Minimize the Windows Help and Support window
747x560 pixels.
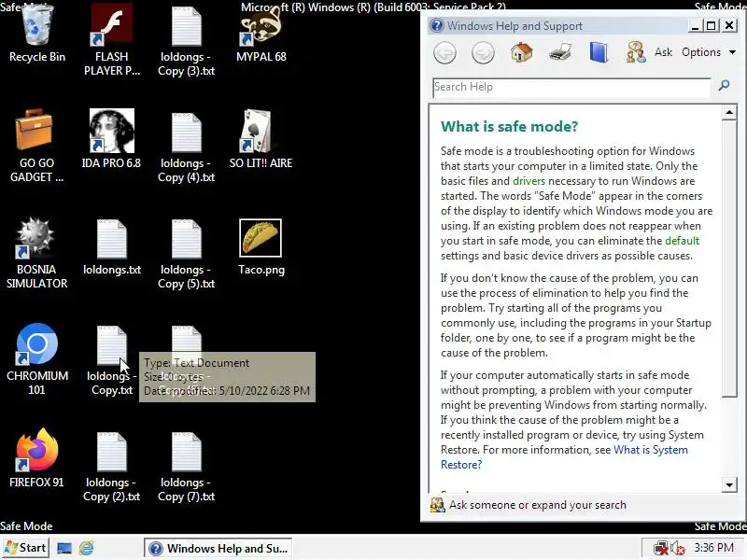coord(695,26)
